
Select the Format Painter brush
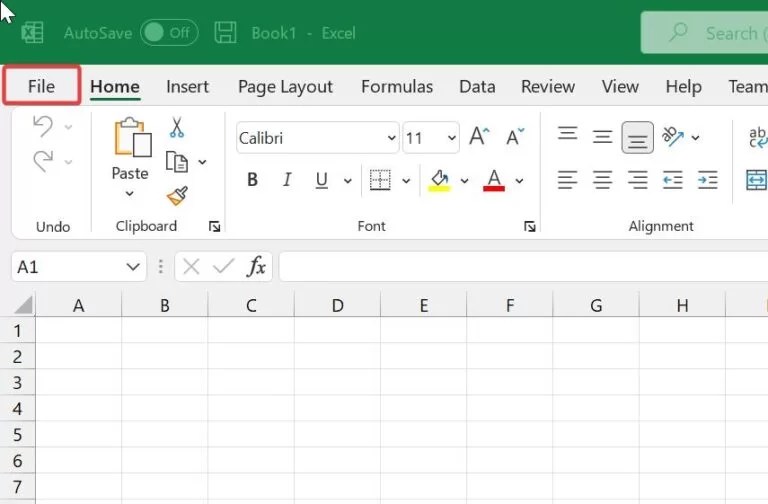click(x=177, y=196)
